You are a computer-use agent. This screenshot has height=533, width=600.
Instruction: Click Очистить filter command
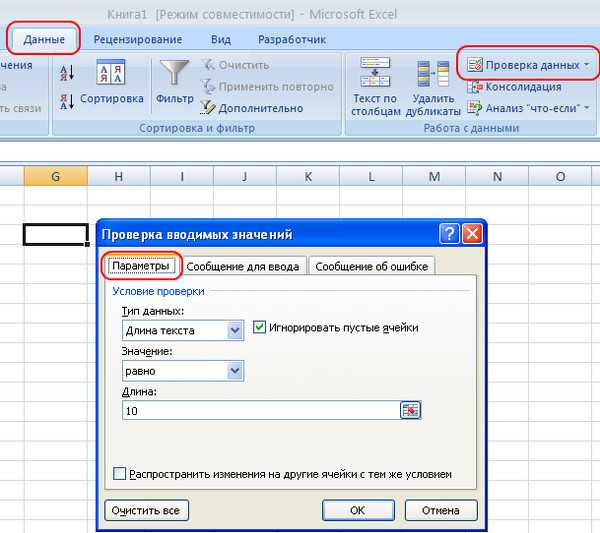tap(235, 65)
